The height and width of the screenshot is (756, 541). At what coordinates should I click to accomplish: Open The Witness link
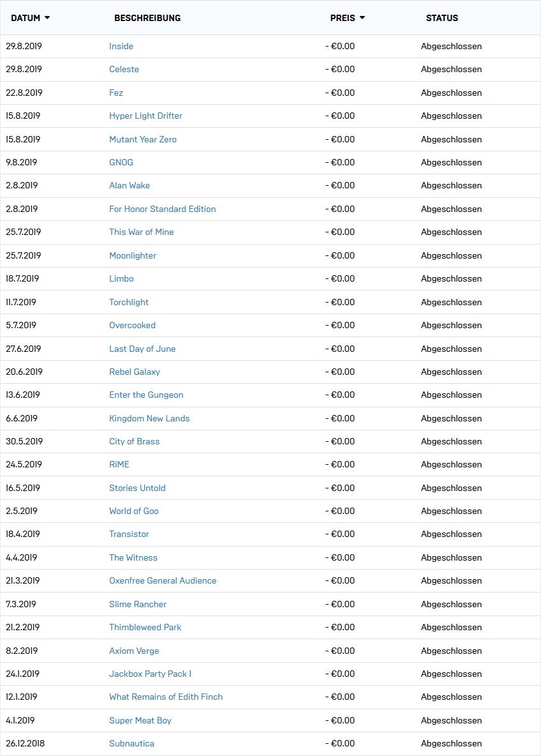pyautogui.click(x=133, y=557)
